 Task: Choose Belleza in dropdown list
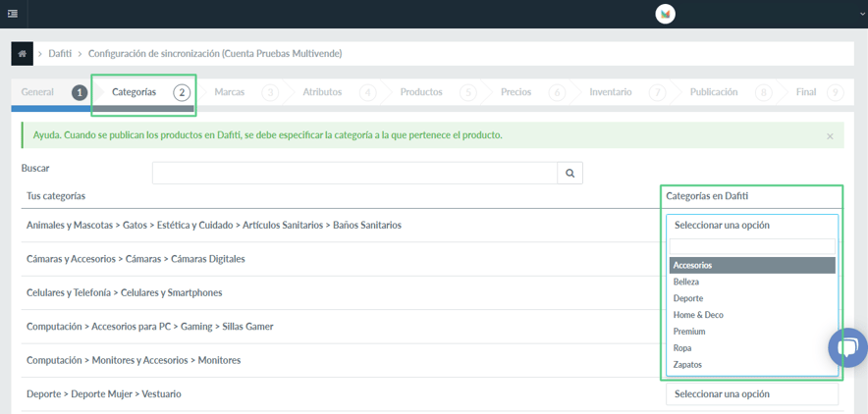752,282
